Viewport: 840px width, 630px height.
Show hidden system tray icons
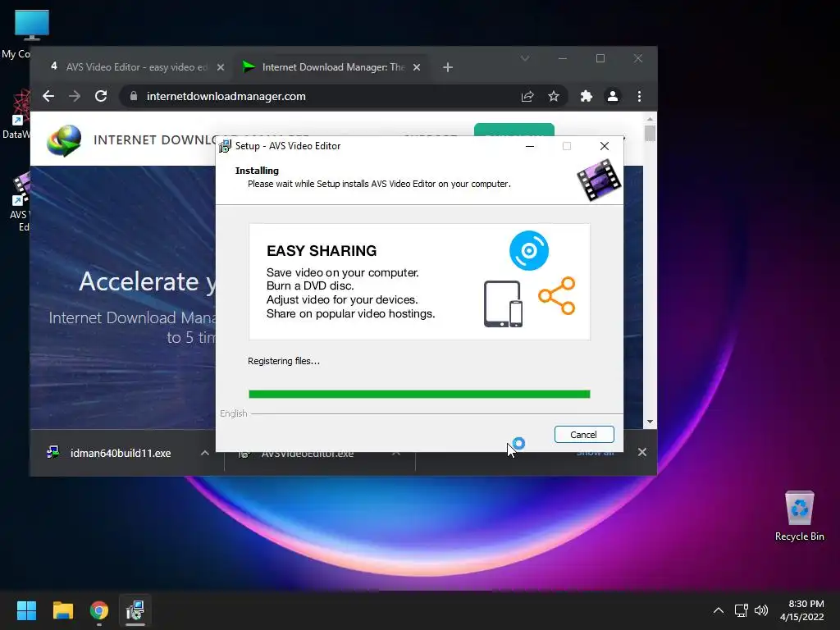[x=719, y=610]
